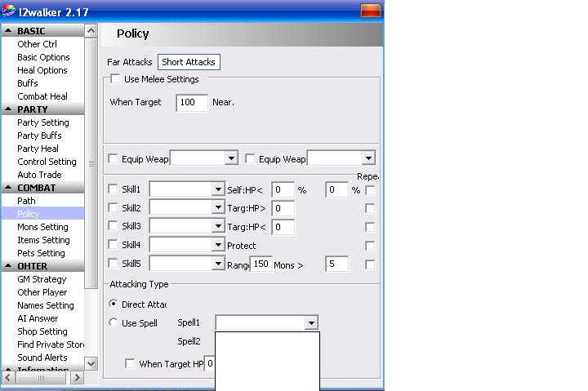Screen dimensions: 588x391
Task: Enable the Skill4 checkbox
Action: pyautogui.click(x=113, y=244)
